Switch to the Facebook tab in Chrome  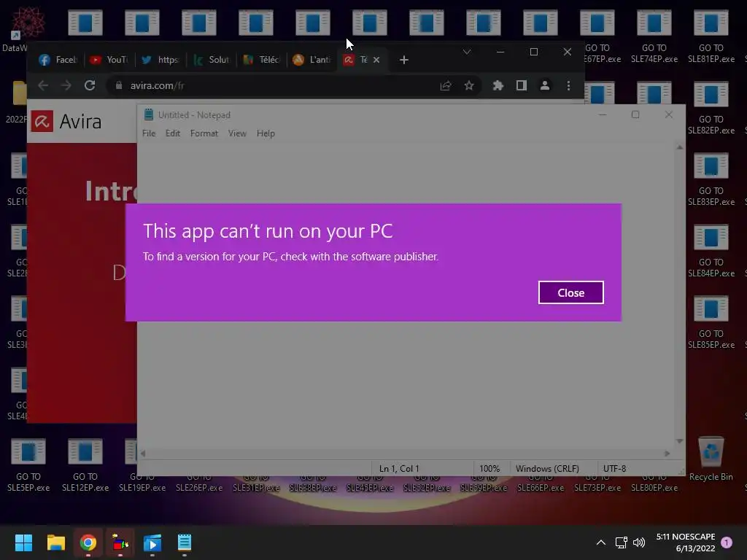58,60
